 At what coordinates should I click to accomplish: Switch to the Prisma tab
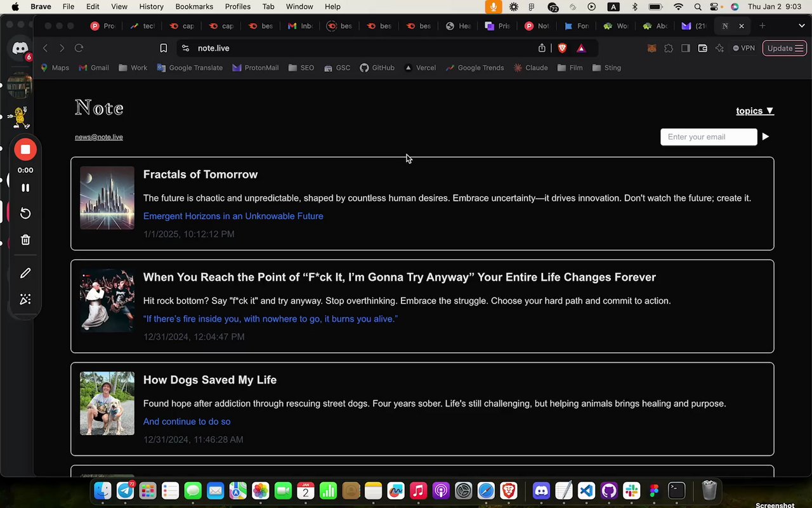point(497,26)
